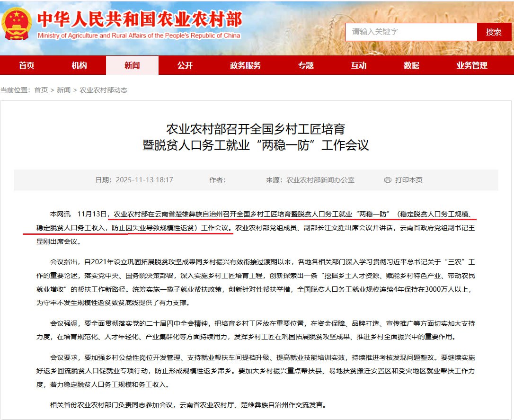Open the 首页 navigation tab
This screenshot has height=420, width=514.
point(27,66)
